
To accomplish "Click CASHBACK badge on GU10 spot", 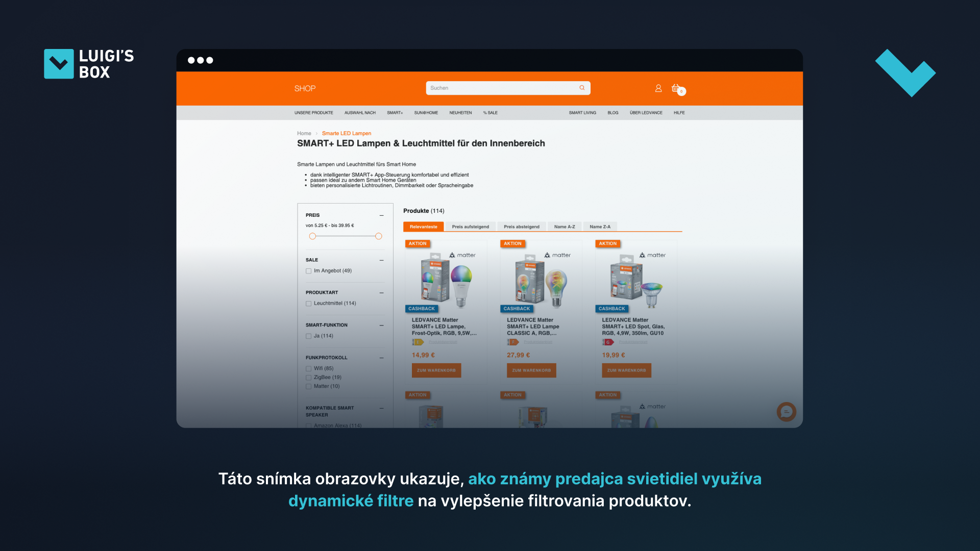I will click(611, 309).
